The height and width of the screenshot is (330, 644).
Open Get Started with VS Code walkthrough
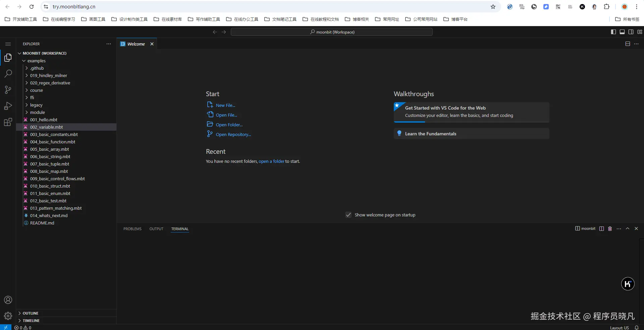tap(471, 112)
